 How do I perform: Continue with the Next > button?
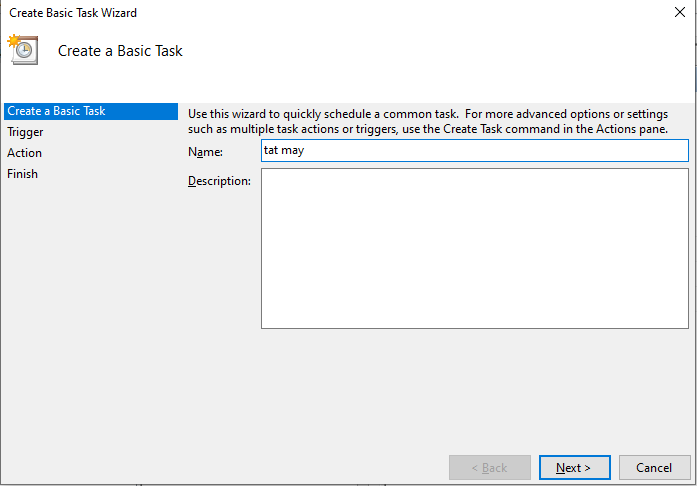(x=574, y=467)
